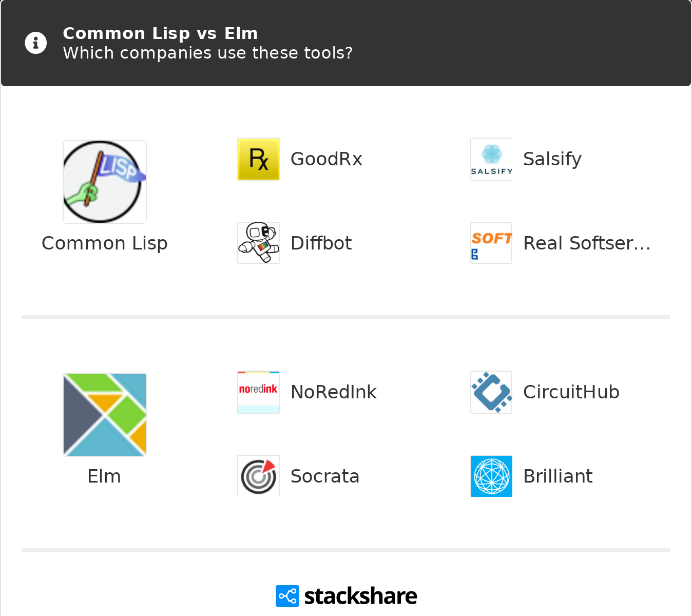692x616 pixels.
Task: Open the Diffbot company link
Action: coord(321,243)
